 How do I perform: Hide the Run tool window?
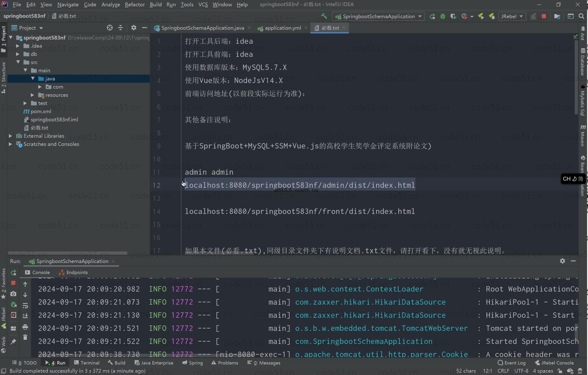(x=573, y=261)
